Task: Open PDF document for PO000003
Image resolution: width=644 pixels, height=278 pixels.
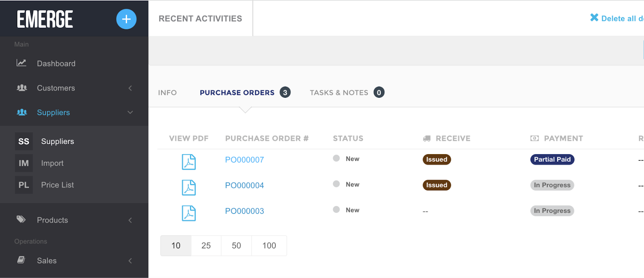Action: pyautogui.click(x=188, y=213)
